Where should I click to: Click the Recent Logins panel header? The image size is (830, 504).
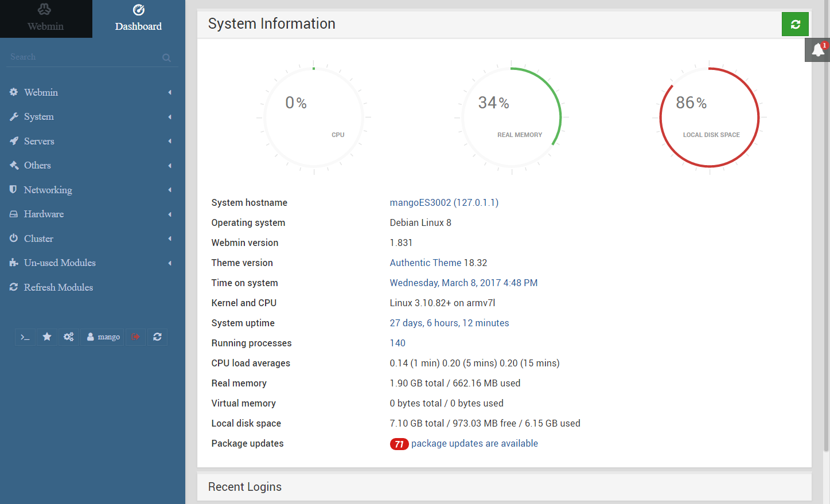[x=504, y=487]
